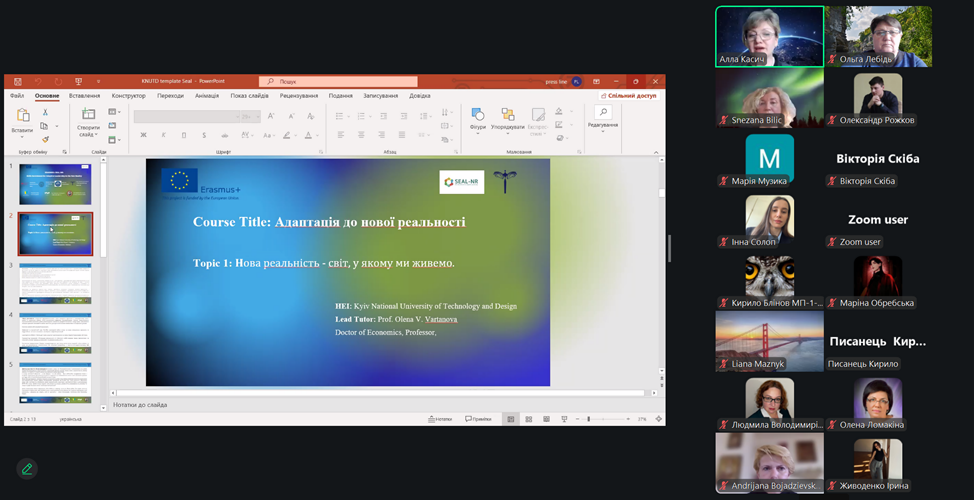Open the Shapes (Фігури) gallery icon
This screenshot has height=500, width=974.
(x=478, y=116)
